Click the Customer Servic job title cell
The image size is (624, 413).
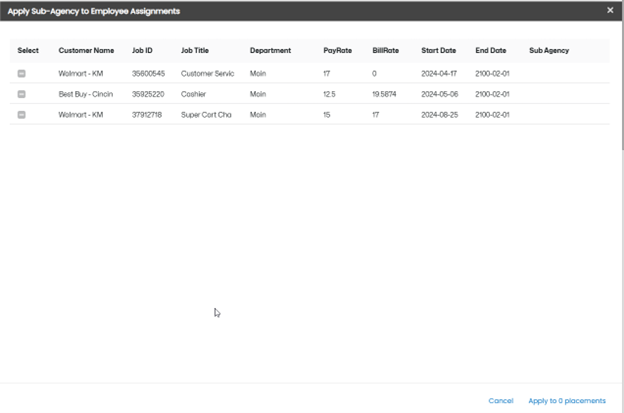[x=207, y=73]
